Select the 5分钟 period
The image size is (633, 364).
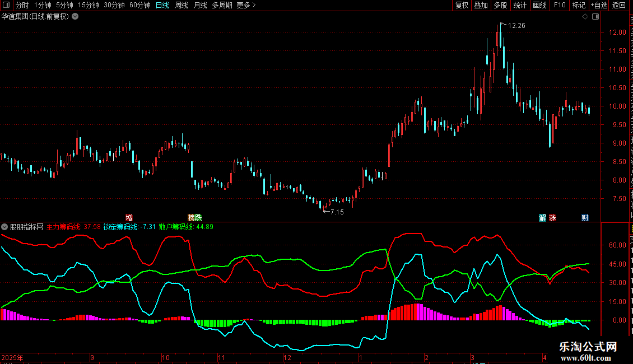pos(64,5)
